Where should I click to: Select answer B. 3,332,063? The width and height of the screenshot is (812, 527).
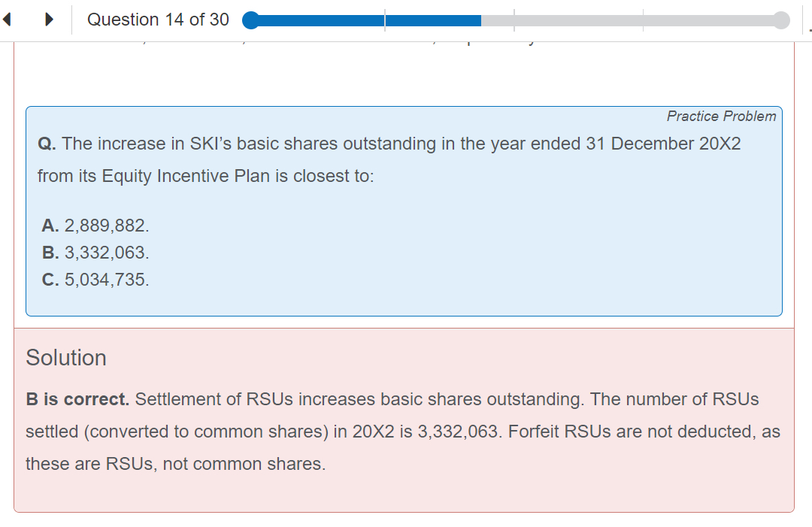(x=95, y=253)
